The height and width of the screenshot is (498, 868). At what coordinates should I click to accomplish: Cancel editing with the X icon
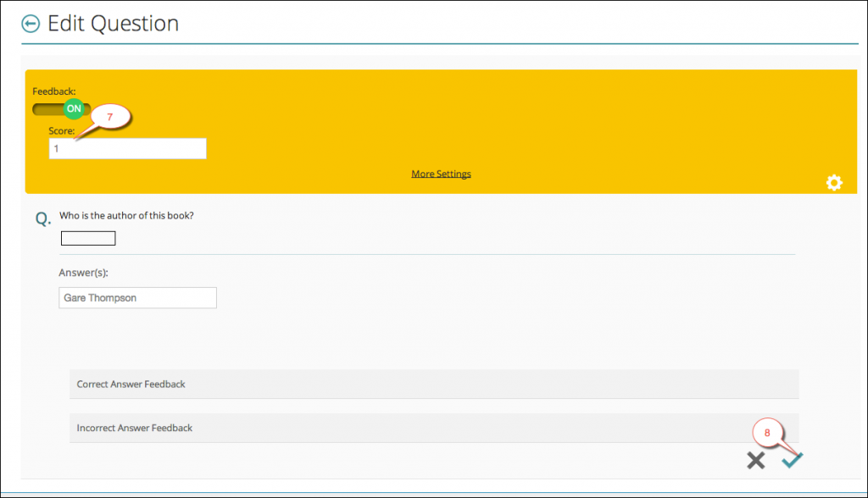click(755, 460)
